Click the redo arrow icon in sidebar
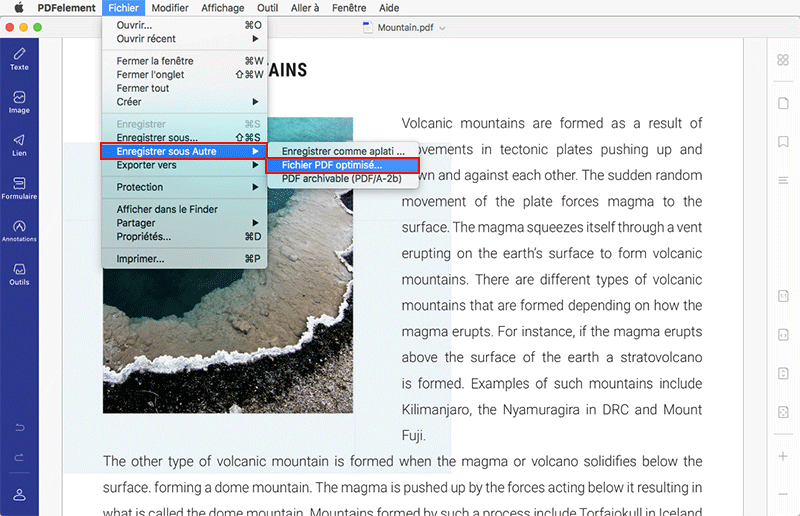The width and height of the screenshot is (800, 516). [x=19, y=457]
